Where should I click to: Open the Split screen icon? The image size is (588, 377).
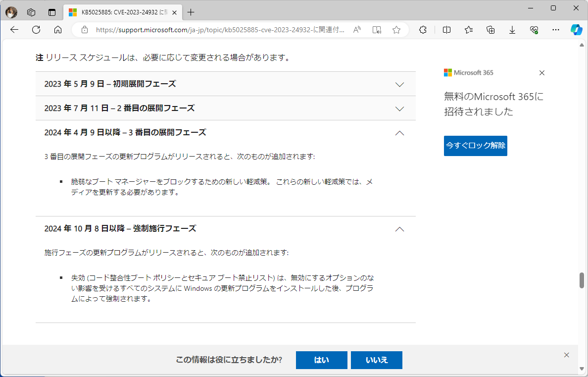click(446, 30)
